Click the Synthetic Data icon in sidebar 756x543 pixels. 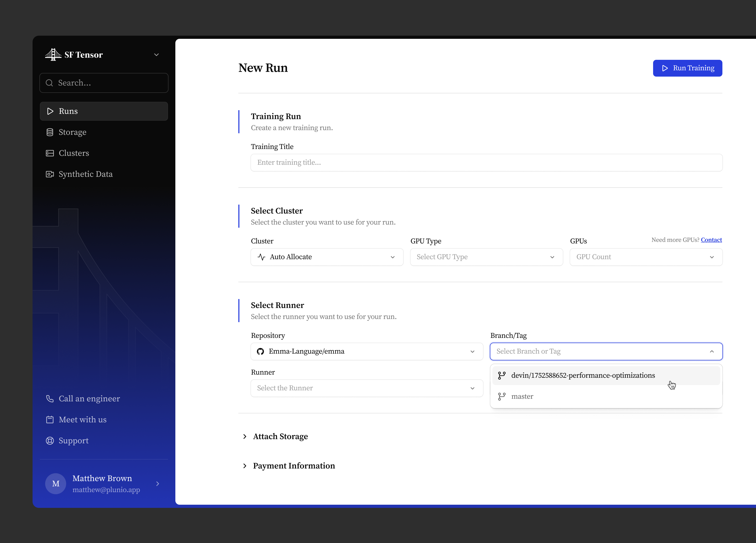click(50, 174)
